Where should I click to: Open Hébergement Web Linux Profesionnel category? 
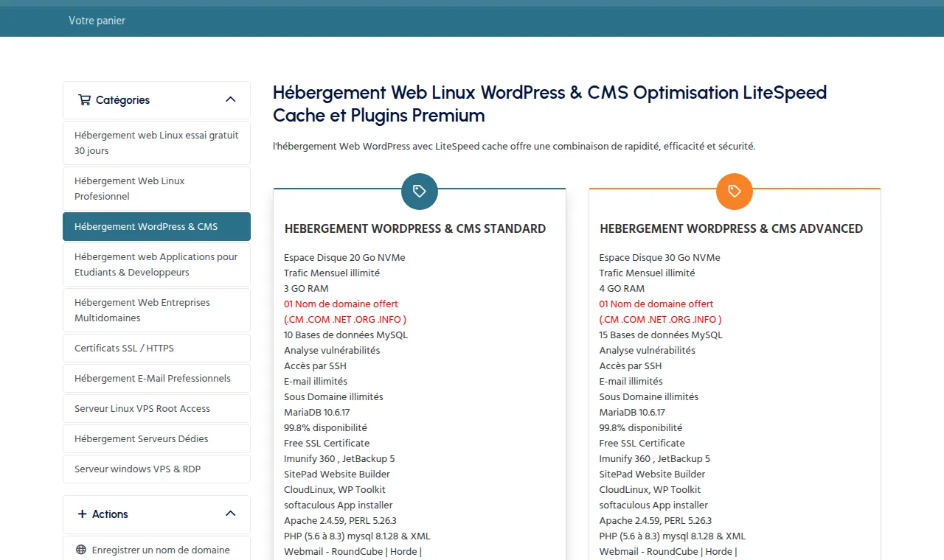(156, 189)
